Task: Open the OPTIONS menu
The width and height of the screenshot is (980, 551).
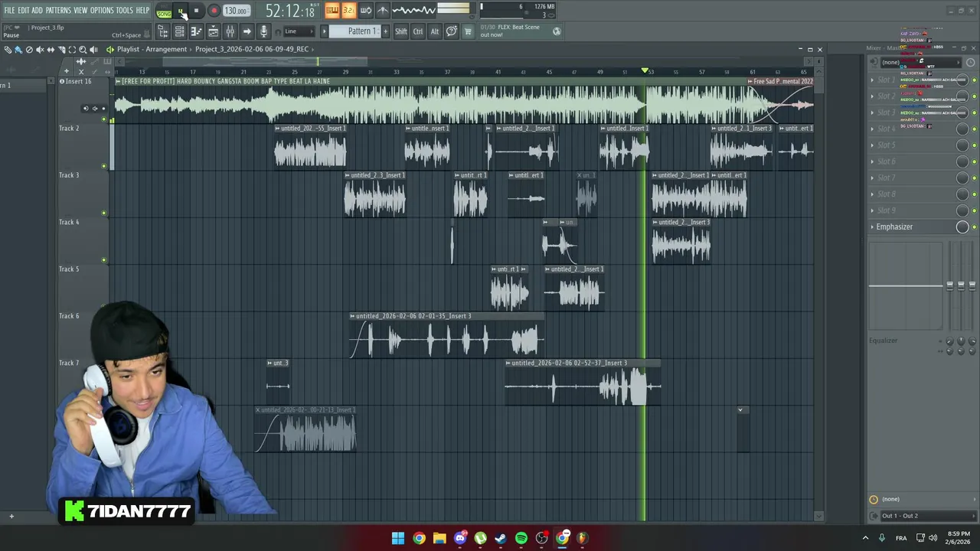Action: coord(102,10)
